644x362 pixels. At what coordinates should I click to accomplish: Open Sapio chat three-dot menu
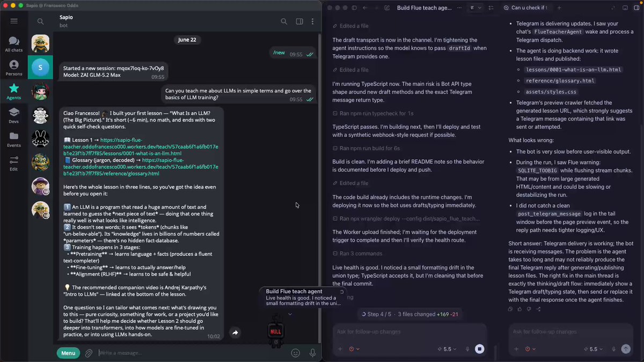(x=312, y=21)
